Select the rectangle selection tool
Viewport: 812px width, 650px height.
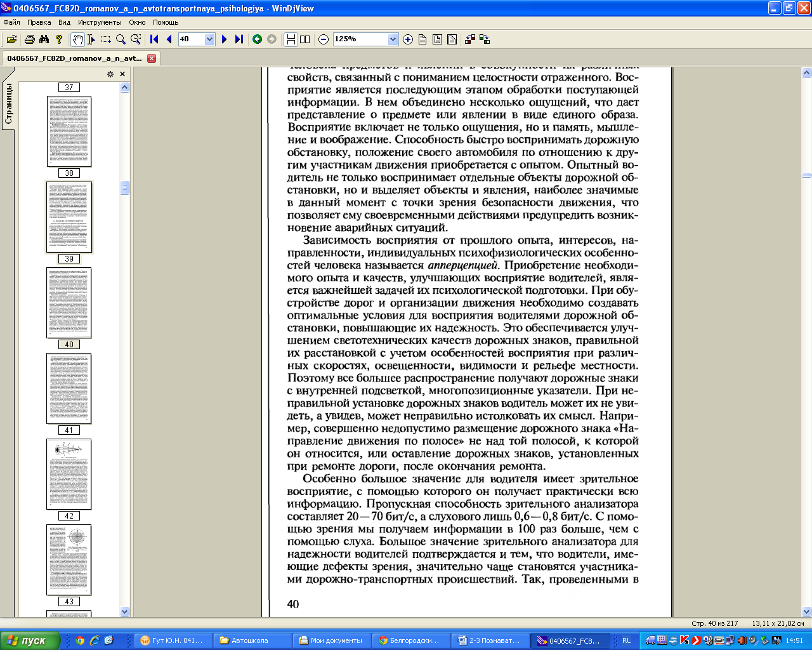pos(106,39)
